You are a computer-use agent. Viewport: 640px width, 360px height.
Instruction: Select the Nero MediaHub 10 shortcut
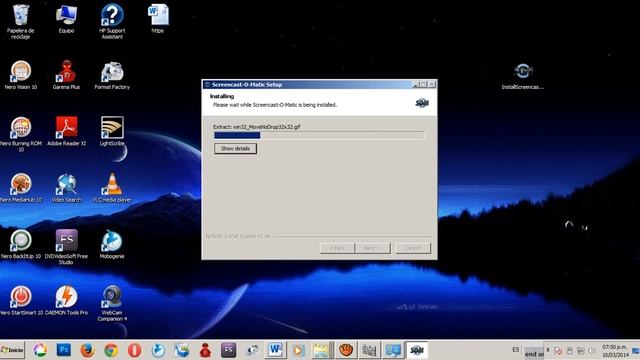[x=20, y=188]
